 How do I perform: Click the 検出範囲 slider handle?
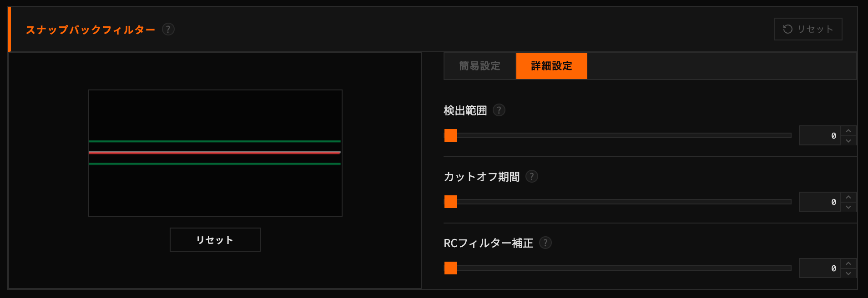[x=451, y=135]
